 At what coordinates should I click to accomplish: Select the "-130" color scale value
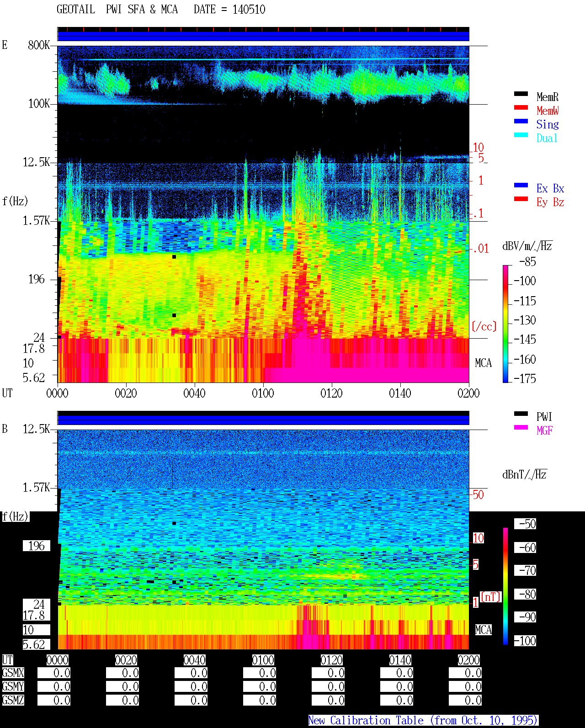coord(525,320)
